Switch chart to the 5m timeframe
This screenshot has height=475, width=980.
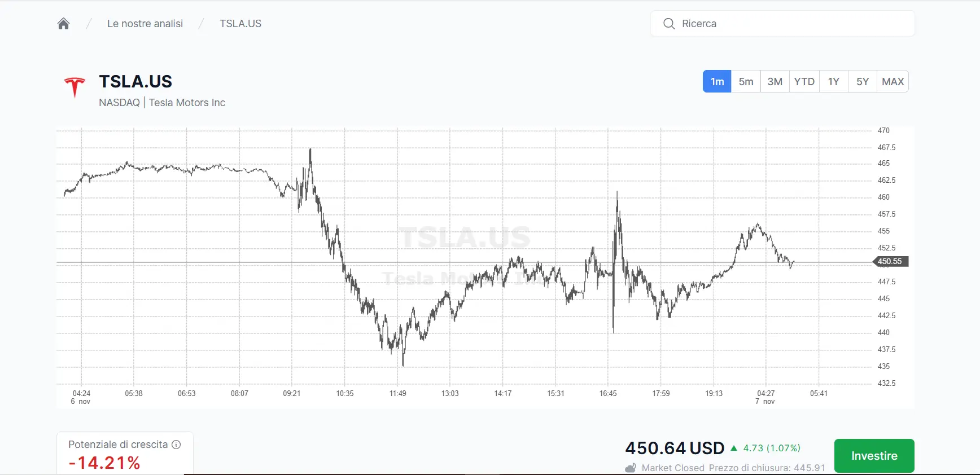tap(746, 82)
